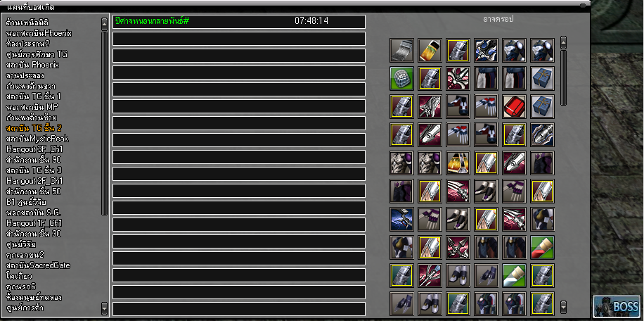The width and height of the screenshot is (644, 321).
Task: Click the up arrow of the drop items scrollbar
Action: coord(564,42)
